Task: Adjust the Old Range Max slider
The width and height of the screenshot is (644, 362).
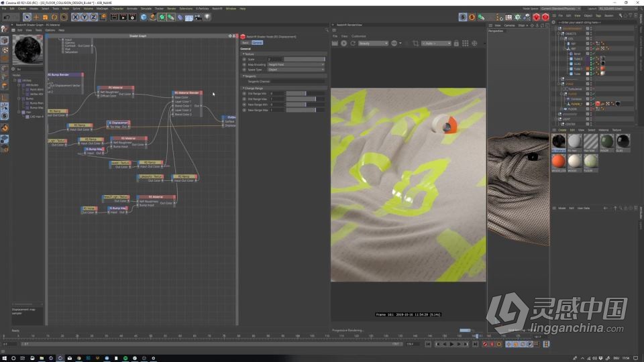Action: 306,99
